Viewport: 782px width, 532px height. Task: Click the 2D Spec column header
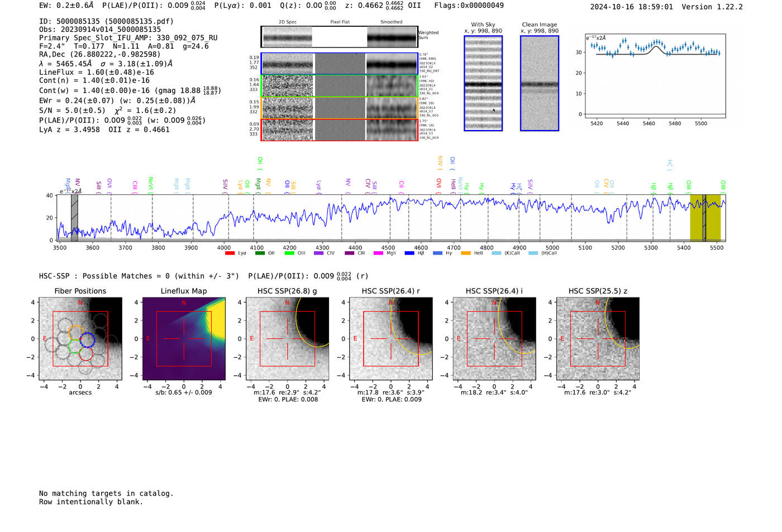click(x=288, y=22)
